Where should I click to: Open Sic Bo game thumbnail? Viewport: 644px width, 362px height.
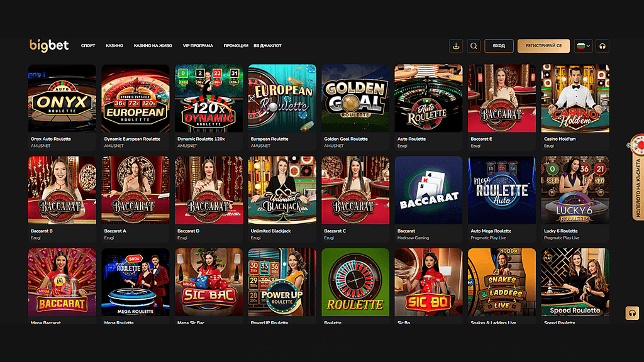[x=428, y=282]
